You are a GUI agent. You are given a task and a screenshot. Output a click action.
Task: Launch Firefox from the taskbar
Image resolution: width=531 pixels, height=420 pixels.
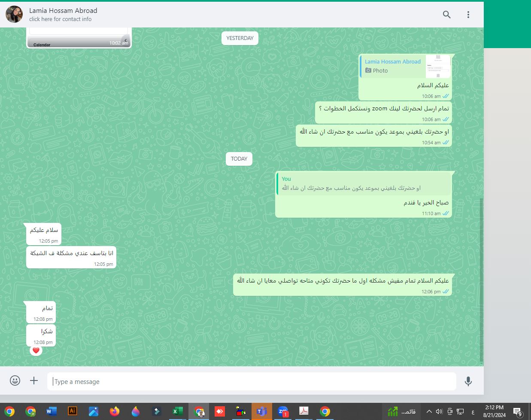tap(114, 411)
